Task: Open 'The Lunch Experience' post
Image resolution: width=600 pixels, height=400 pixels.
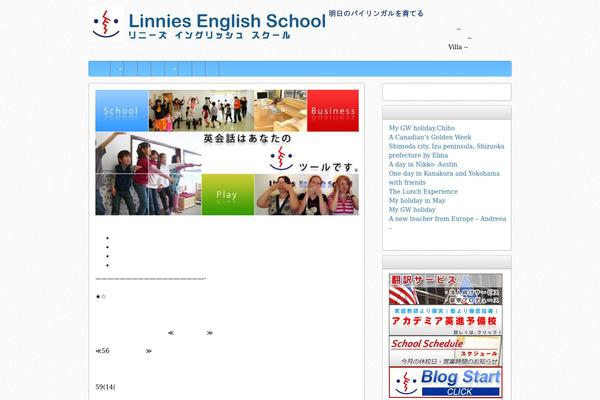Action: pyautogui.click(x=423, y=191)
